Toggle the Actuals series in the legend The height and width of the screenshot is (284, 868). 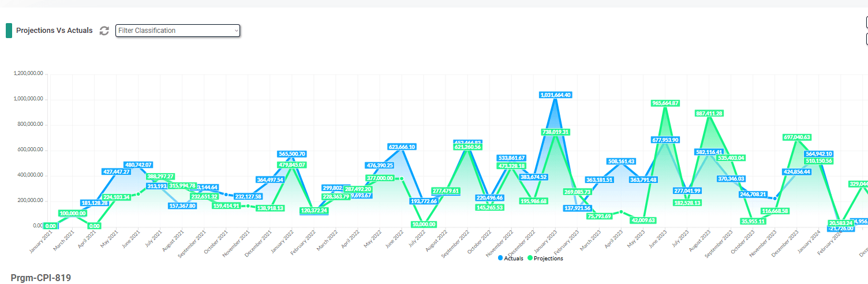tap(510, 259)
